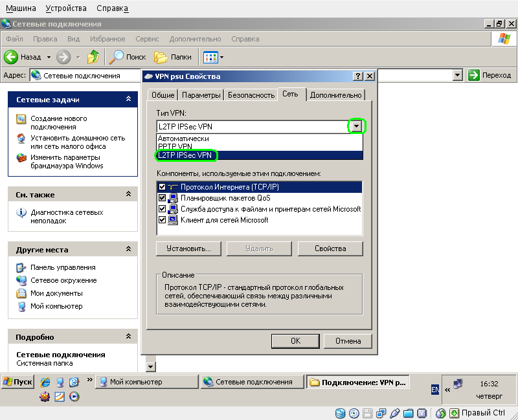Select Автоматически in VPN type list
The width and height of the screenshot is (518, 420).
183,138
